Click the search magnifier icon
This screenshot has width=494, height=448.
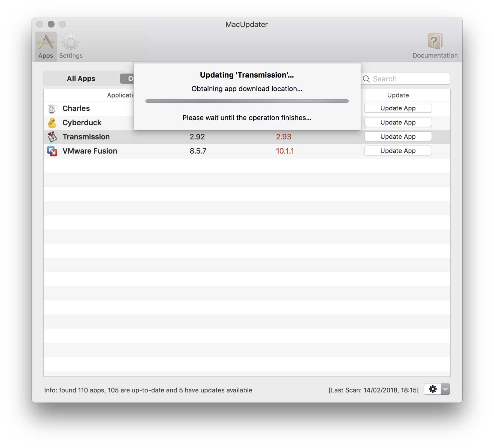[x=366, y=79]
